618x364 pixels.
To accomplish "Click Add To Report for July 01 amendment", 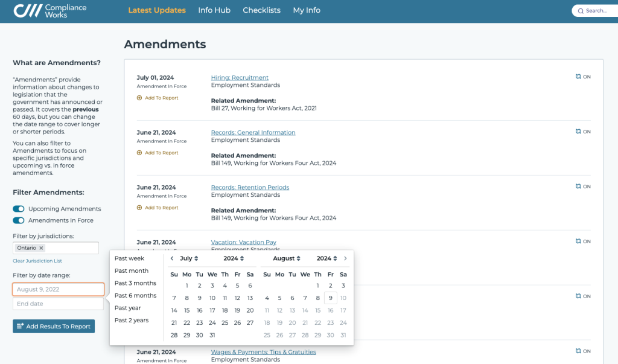I will pyautogui.click(x=158, y=98).
